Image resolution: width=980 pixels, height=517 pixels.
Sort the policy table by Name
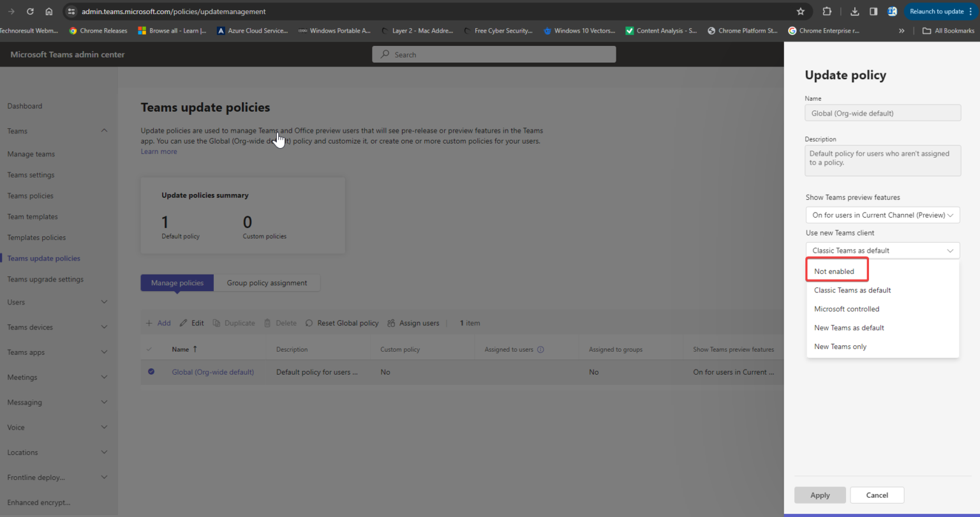(x=183, y=349)
